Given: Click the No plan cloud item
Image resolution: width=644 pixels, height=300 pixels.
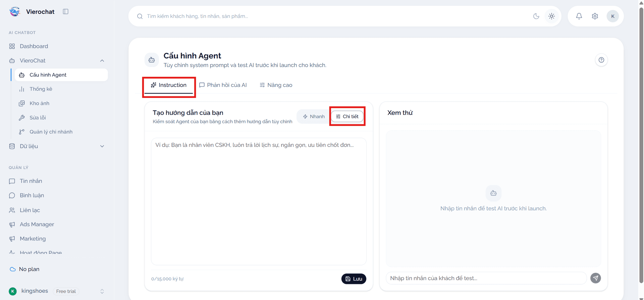Looking at the screenshot, I should pos(24,269).
